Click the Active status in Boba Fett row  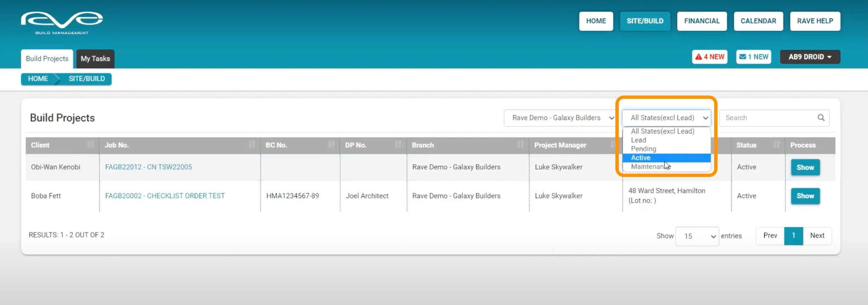click(x=746, y=196)
